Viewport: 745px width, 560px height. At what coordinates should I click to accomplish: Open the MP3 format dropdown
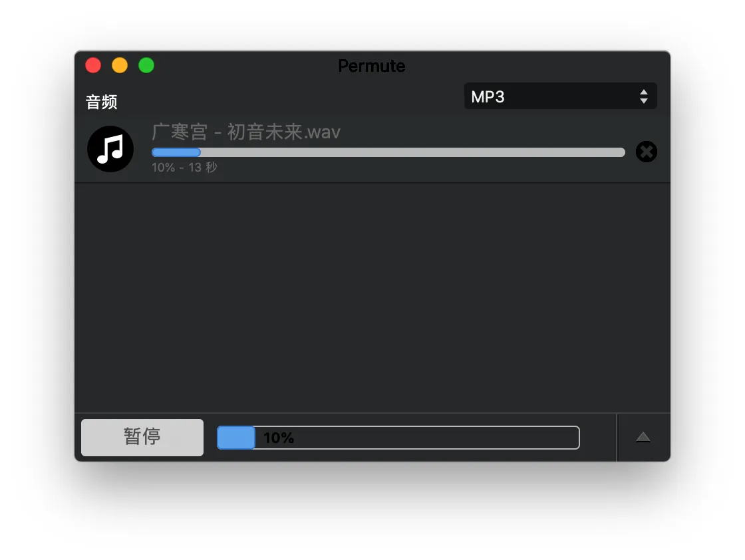point(560,96)
